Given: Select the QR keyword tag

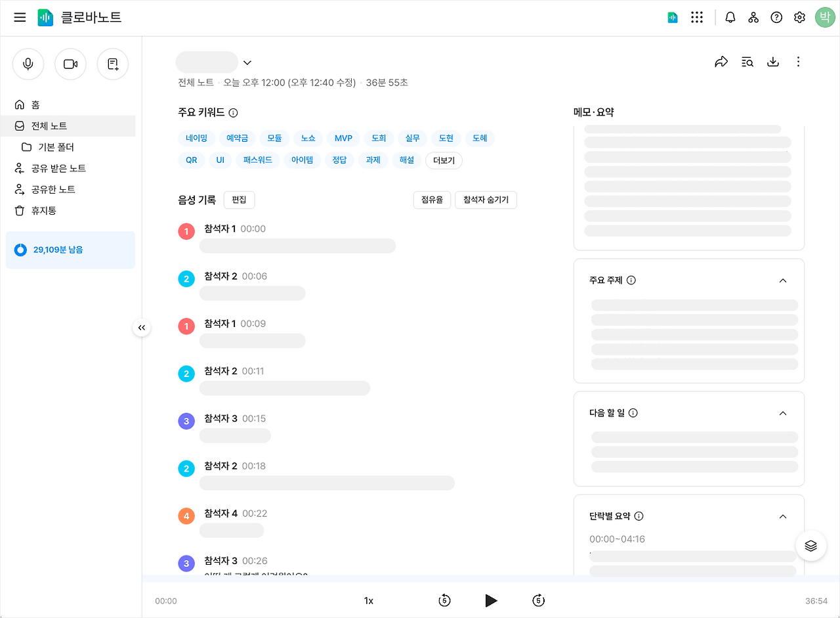Looking at the screenshot, I should coord(191,160).
